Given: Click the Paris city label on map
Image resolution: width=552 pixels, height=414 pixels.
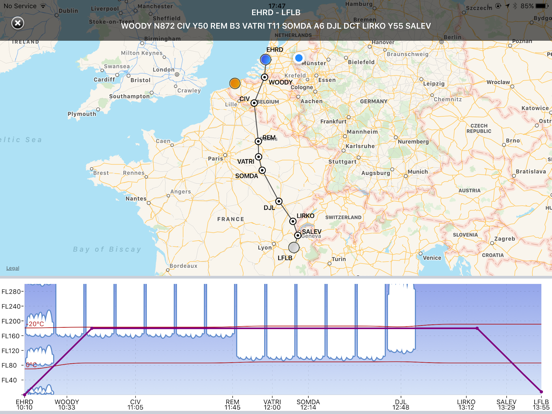Looking at the screenshot, I should [215, 158].
